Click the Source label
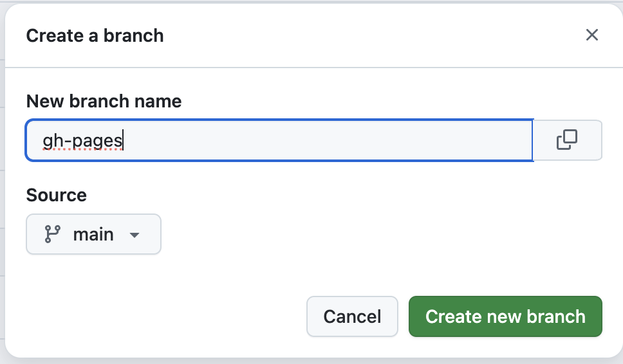623x364 pixels. point(57,195)
